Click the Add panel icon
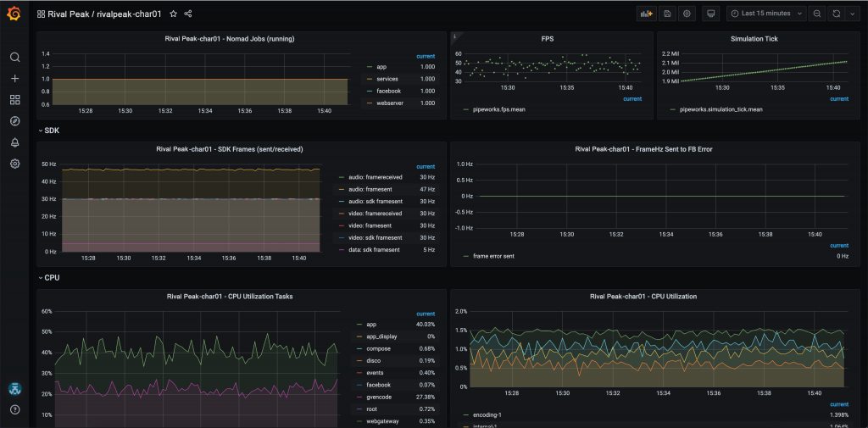This screenshot has width=868, height=428. 647,14
